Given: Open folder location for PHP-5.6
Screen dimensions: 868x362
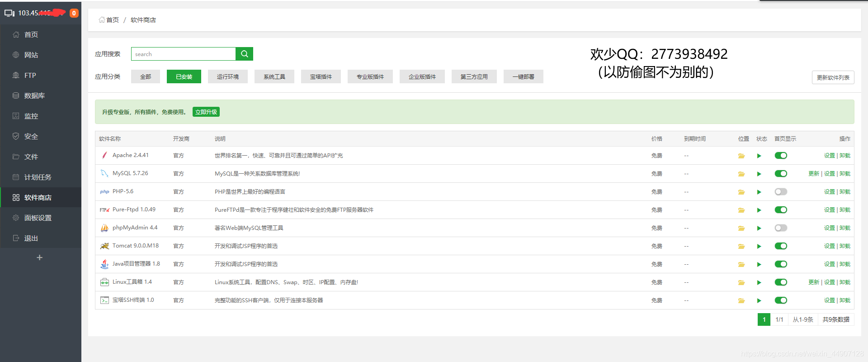Looking at the screenshot, I should pyautogui.click(x=741, y=192).
